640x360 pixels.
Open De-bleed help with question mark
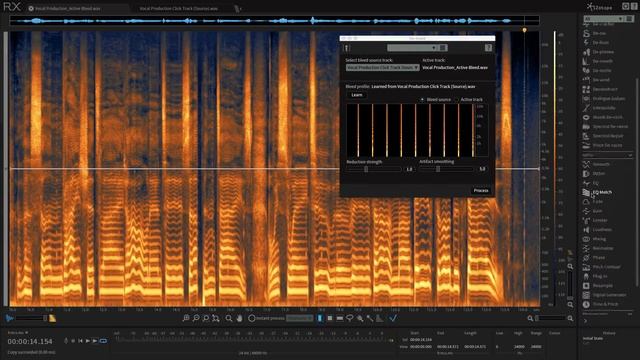488,48
